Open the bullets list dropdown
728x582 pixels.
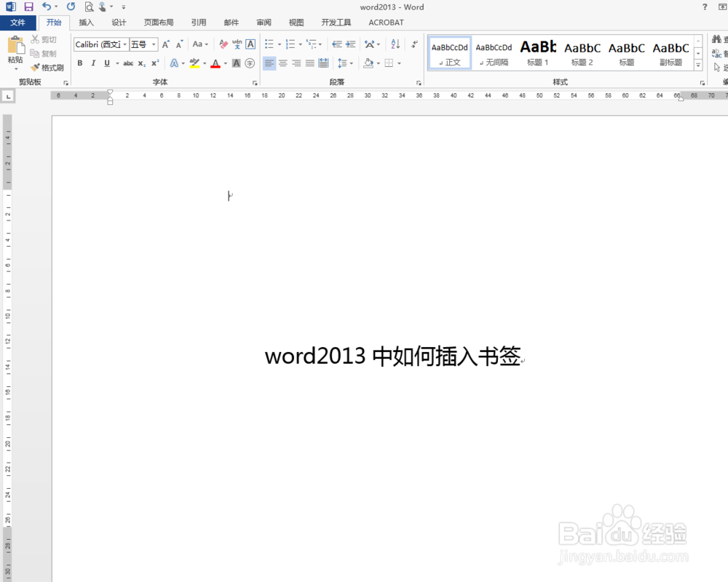click(280, 44)
